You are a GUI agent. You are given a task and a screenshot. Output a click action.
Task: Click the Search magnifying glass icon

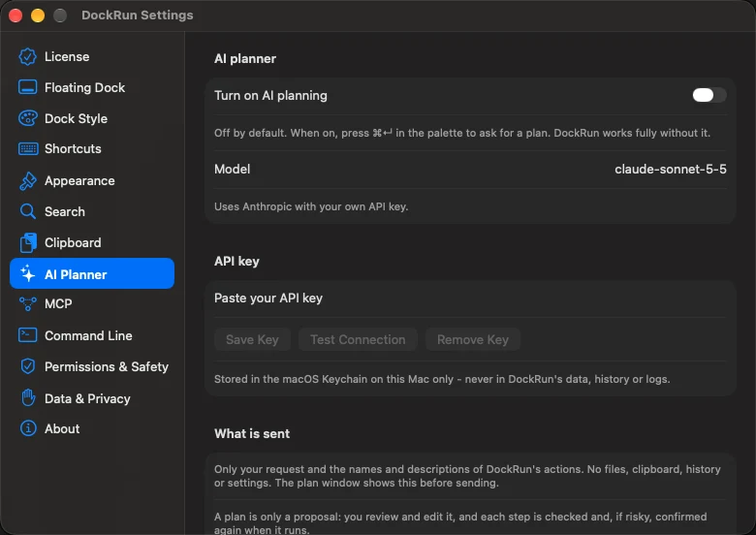pos(27,211)
